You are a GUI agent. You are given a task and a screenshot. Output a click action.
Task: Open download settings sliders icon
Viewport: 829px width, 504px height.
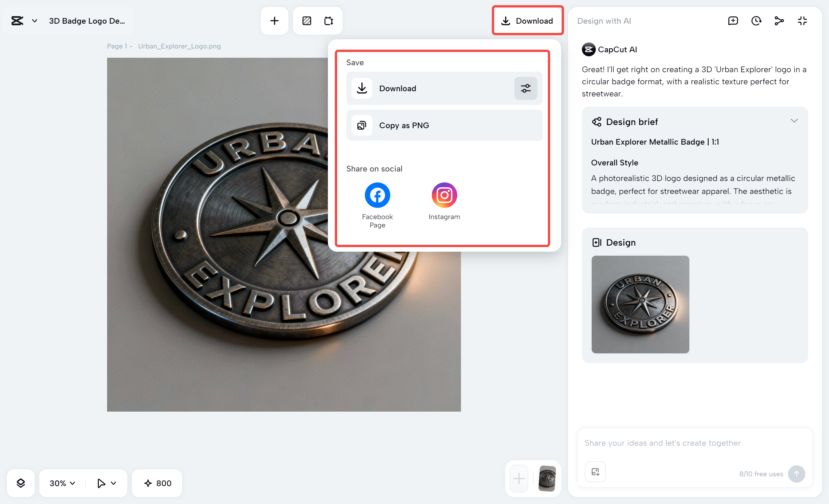526,89
